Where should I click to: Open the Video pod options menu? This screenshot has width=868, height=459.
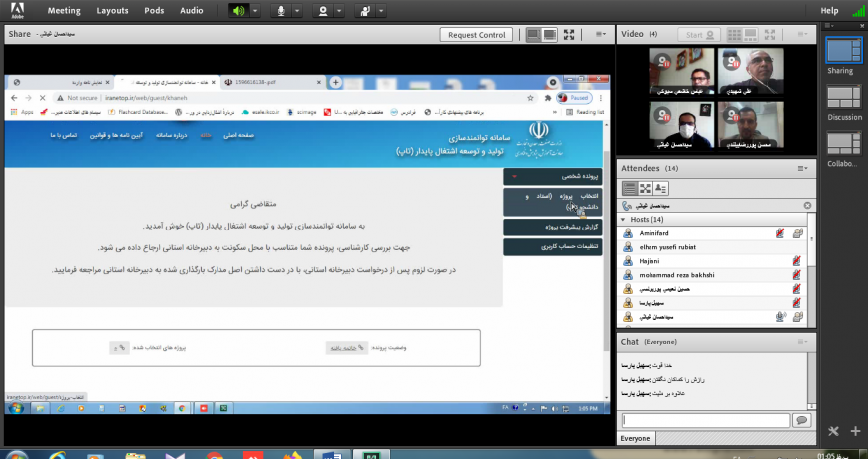[x=802, y=34]
